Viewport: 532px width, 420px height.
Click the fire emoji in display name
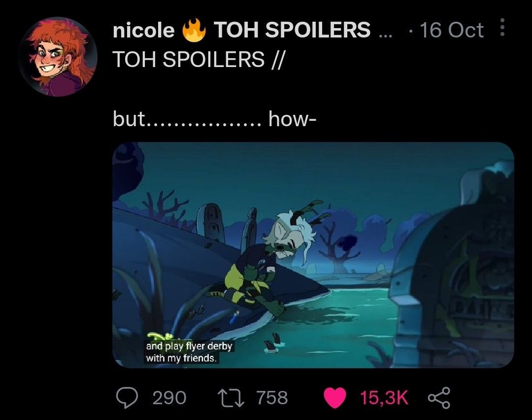pyautogui.click(x=194, y=30)
